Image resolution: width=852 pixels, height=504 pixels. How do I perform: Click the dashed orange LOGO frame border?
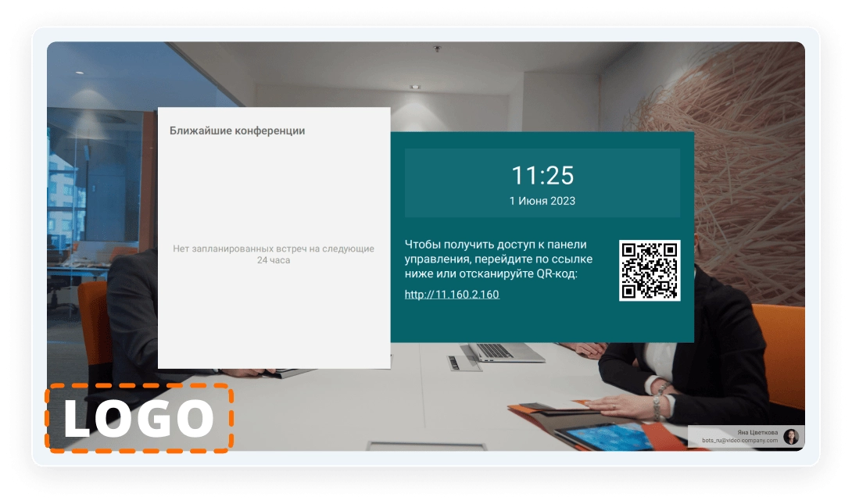click(139, 387)
